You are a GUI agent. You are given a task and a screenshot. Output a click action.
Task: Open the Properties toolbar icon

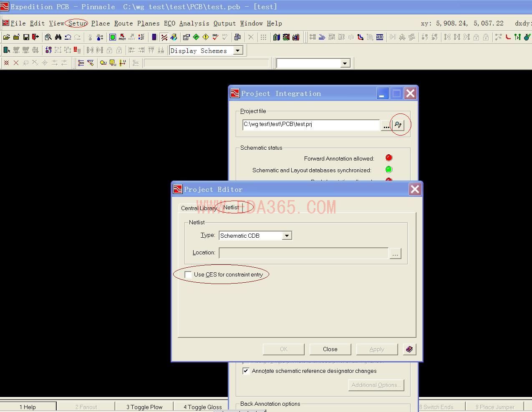coord(186,37)
